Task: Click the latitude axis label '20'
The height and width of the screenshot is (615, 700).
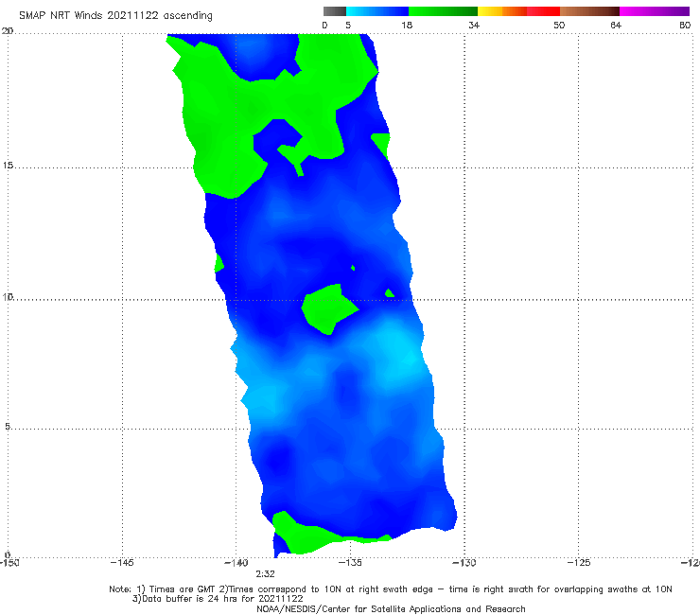Action: (8, 31)
